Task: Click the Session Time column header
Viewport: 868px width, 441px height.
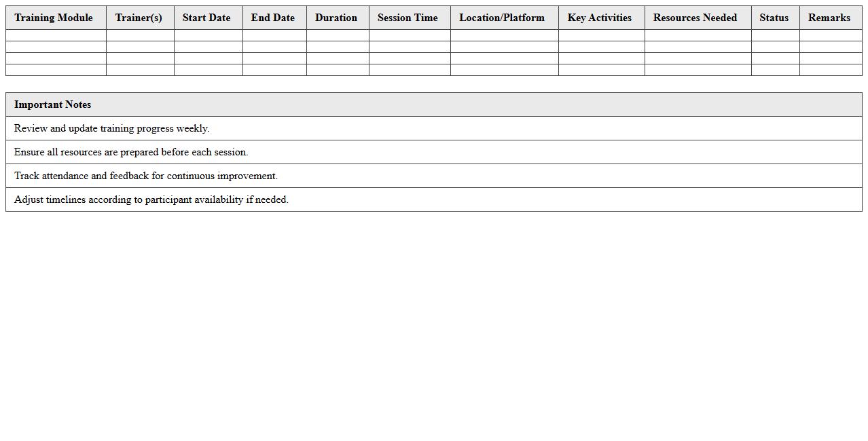Action: pyautogui.click(x=408, y=18)
